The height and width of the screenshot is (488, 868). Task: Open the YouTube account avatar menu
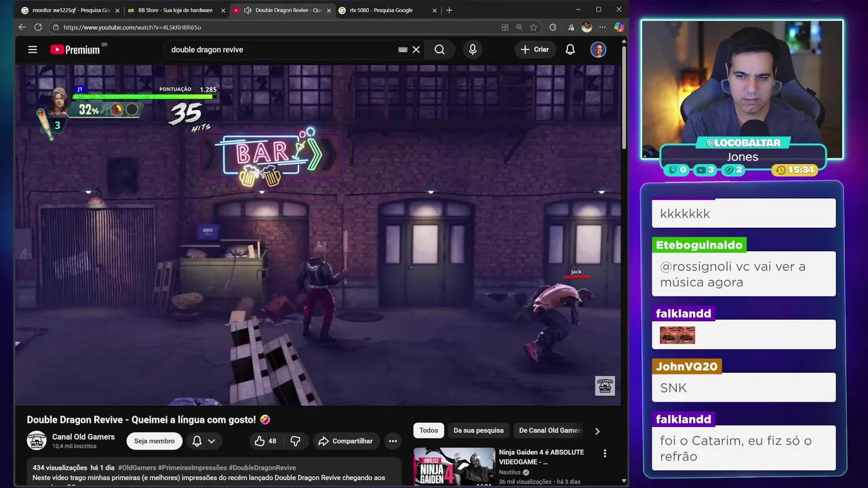click(x=598, y=49)
